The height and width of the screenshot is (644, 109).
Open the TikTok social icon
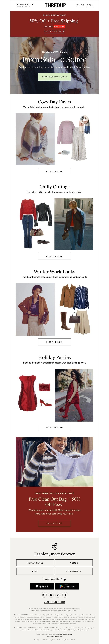[x=65, y=595]
